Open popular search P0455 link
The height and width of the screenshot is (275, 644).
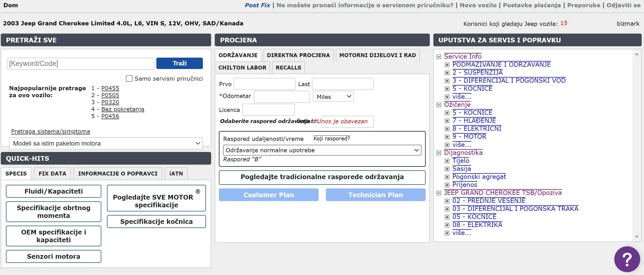tap(110, 88)
